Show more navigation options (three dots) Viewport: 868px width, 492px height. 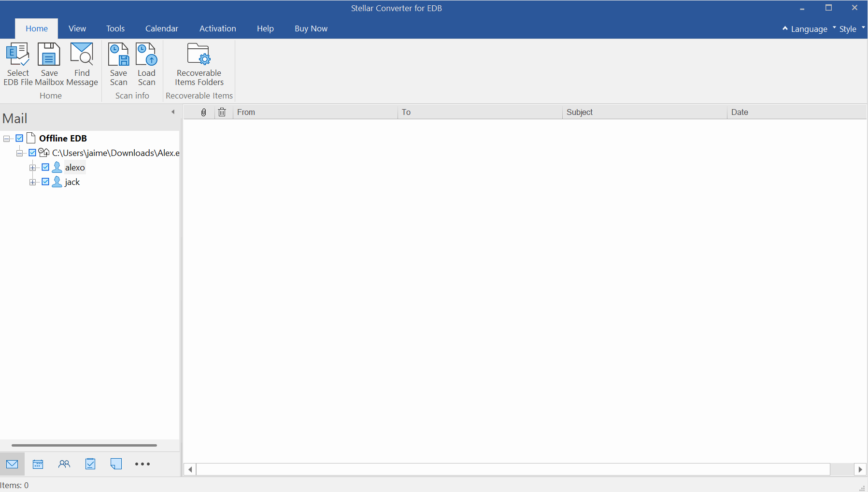tap(142, 464)
